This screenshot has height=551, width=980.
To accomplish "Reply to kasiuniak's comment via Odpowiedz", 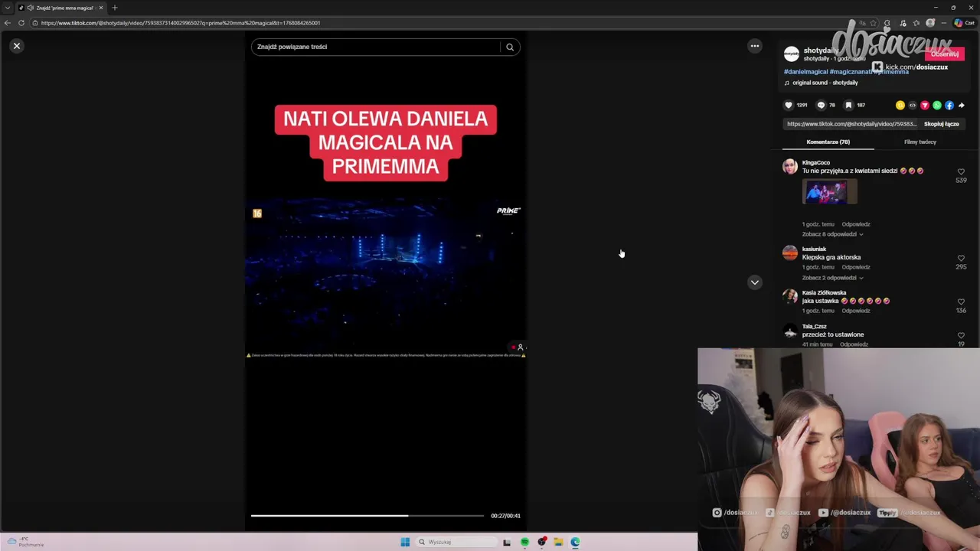I will tap(856, 267).
